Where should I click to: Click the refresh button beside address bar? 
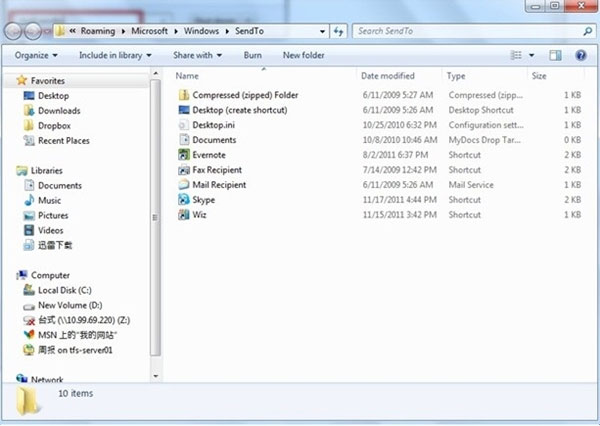click(338, 31)
